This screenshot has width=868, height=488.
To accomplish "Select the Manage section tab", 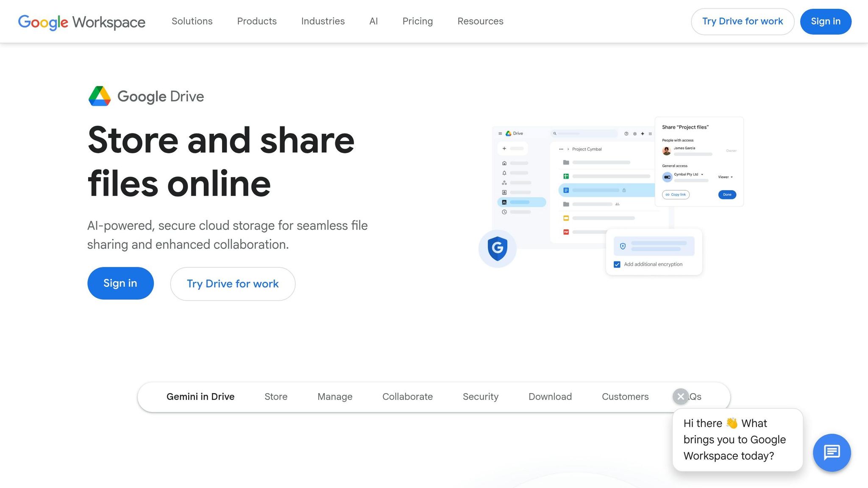I will [x=335, y=397].
